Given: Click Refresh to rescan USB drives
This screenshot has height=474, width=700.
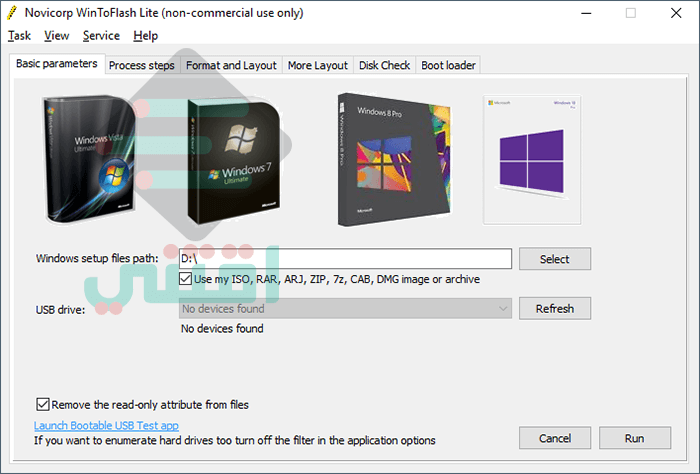Looking at the screenshot, I should (x=555, y=308).
